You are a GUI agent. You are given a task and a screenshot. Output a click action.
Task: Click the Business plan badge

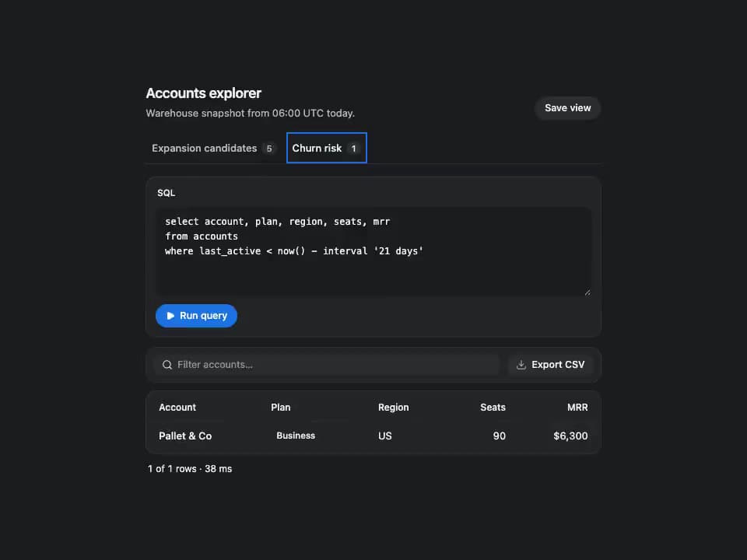pyautogui.click(x=296, y=436)
